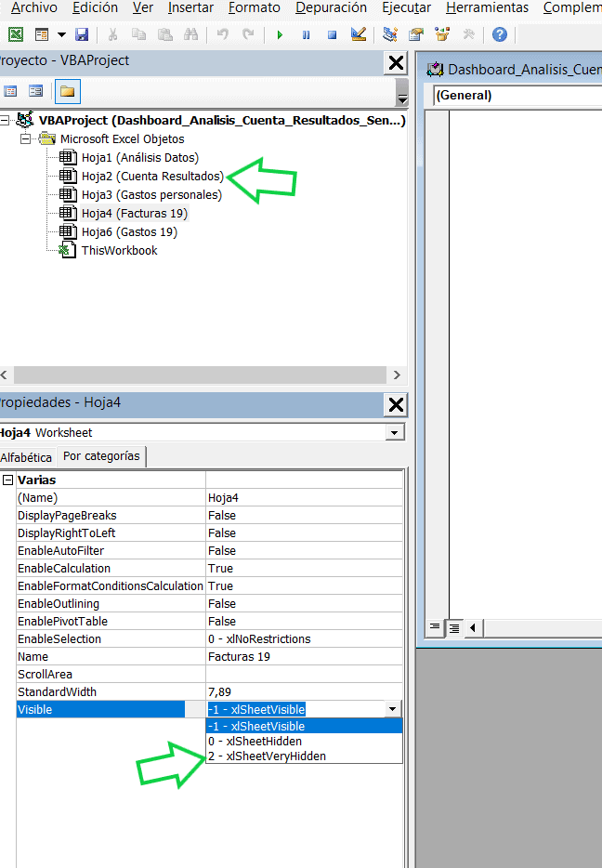The height and width of the screenshot is (868, 602).
Task: Toggle Design Mode icon
Action: pos(359,35)
